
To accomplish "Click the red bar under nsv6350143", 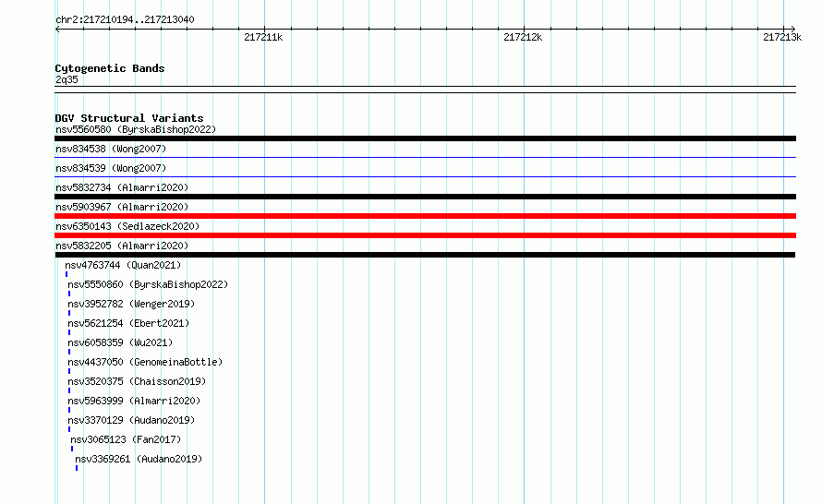I will 425,235.
